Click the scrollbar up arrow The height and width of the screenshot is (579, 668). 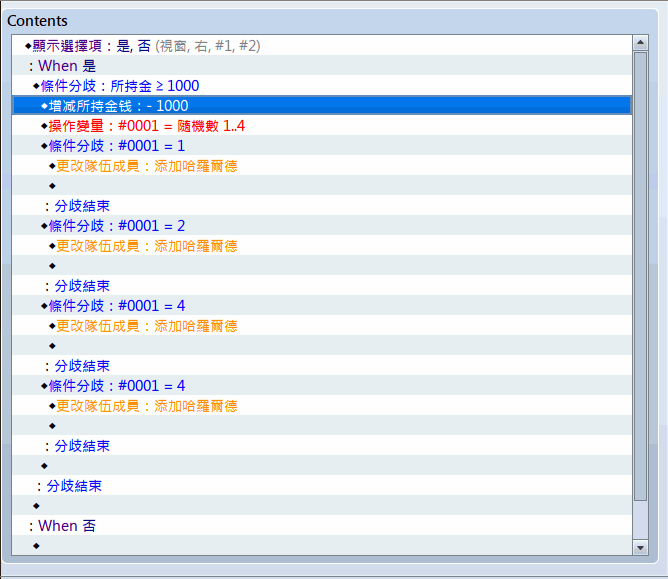coord(640,43)
